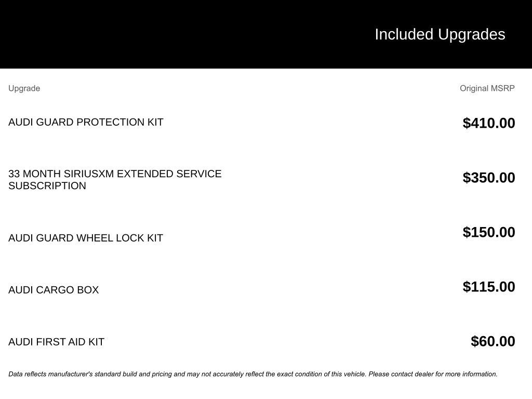Select the Audi Cargo Box label
Screen dimensions: 532x399
tap(54, 290)
